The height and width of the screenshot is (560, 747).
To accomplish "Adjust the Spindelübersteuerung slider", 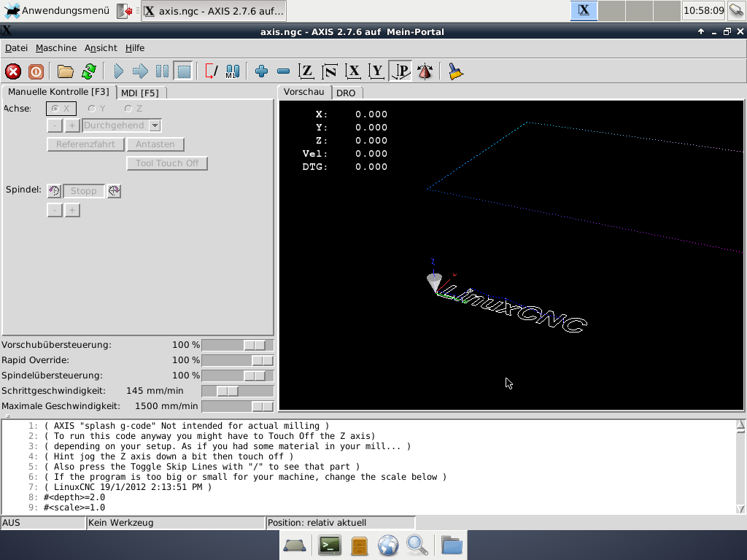I will tap(238, 376).
